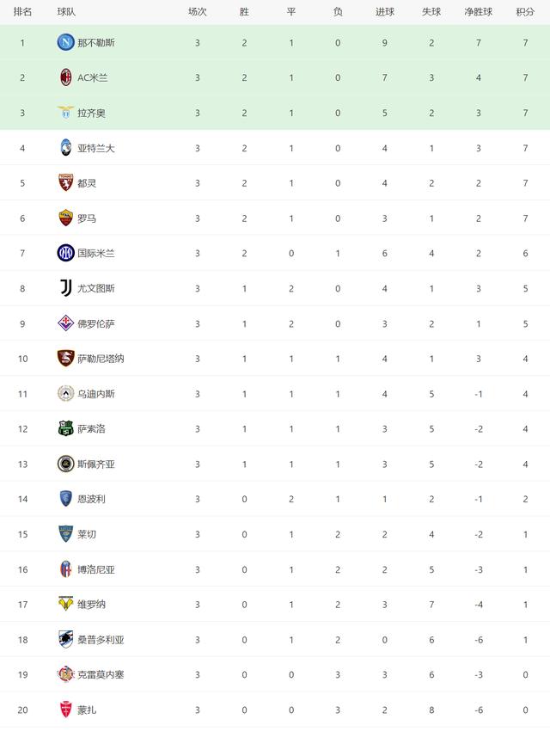Open the 尤文图斯 team name link
This screenshot has width=550, height=756.
point(96,289)
